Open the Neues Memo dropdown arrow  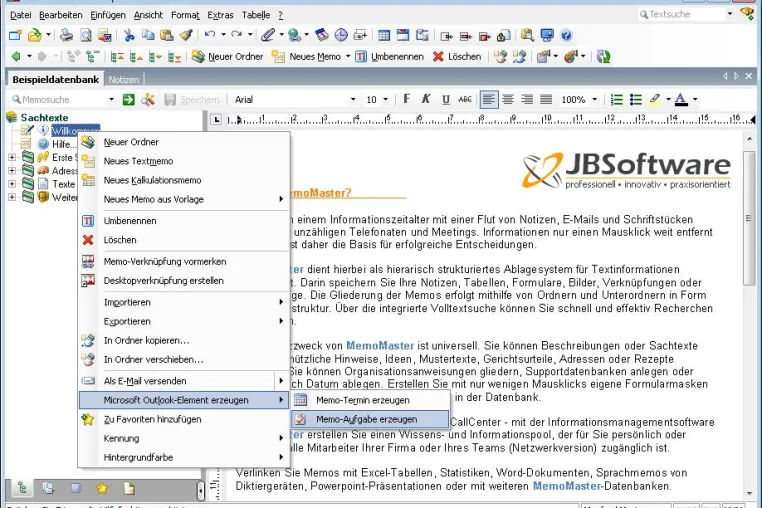(x=348, y=56)
